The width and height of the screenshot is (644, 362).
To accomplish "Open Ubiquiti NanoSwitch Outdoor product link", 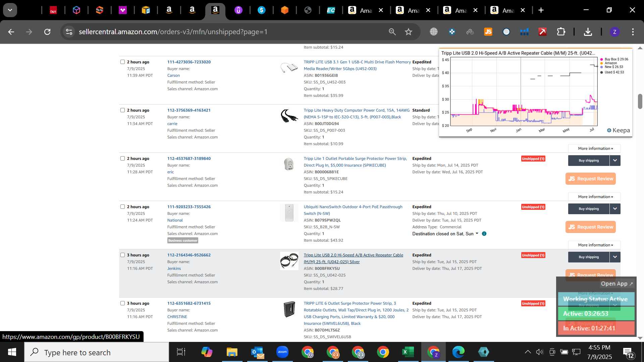I will tap(353, 210).
